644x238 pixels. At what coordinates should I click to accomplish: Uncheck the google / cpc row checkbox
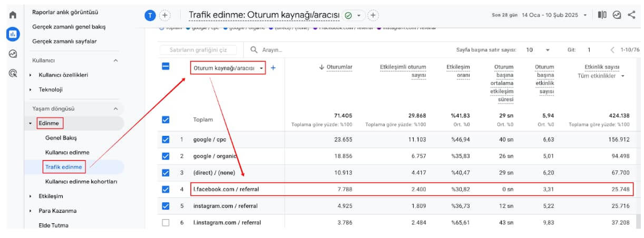pos(165,140)
